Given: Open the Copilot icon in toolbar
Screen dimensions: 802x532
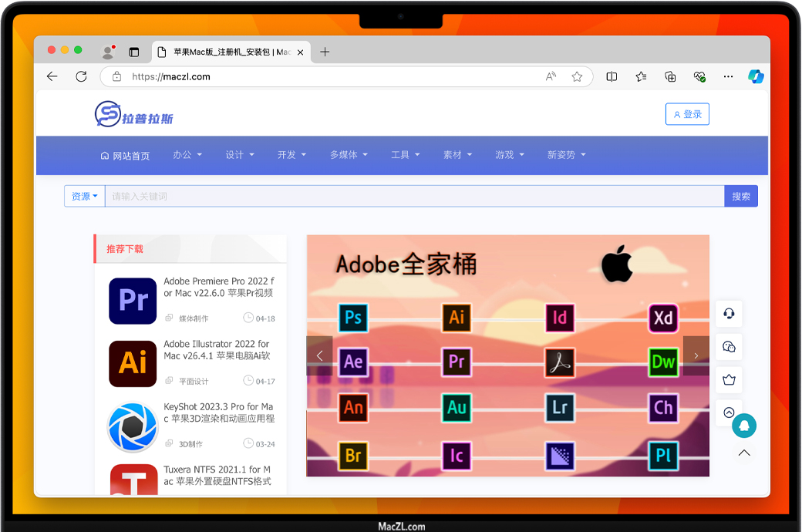Looking at the screenshot, I should click(x=756, y=76).
